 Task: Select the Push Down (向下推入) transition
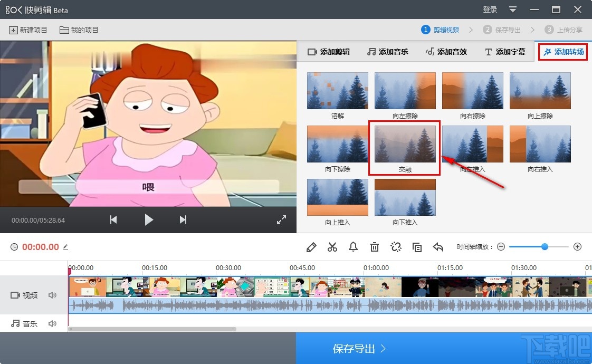coord(405,197)
